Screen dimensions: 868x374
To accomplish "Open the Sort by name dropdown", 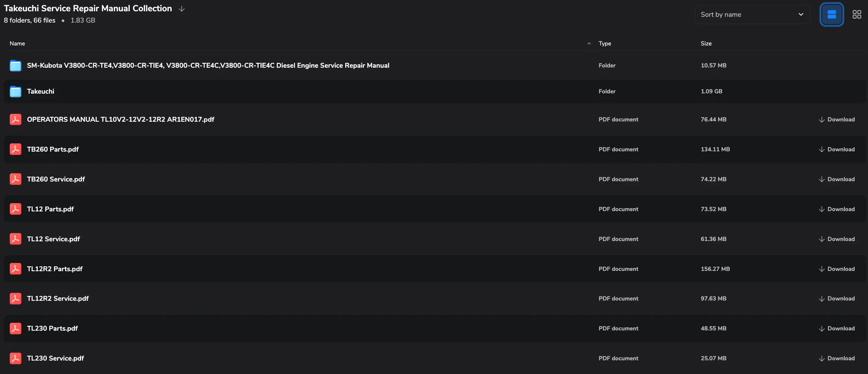I will (752, 14).
